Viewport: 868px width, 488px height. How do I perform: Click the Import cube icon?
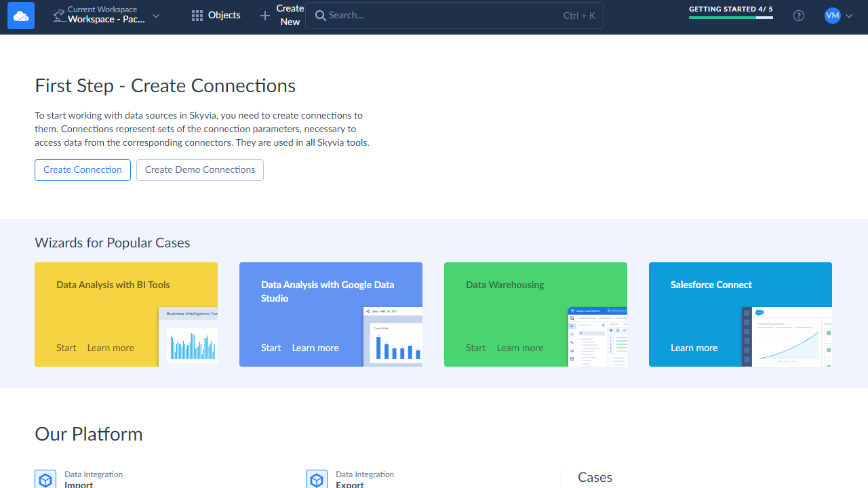(x=45, y=480)
